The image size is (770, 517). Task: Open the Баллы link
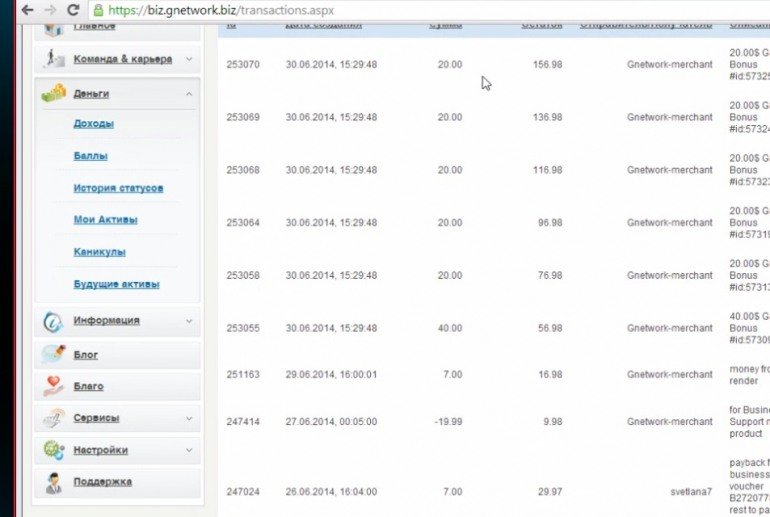pyautogui.click(x=90, y=156)
